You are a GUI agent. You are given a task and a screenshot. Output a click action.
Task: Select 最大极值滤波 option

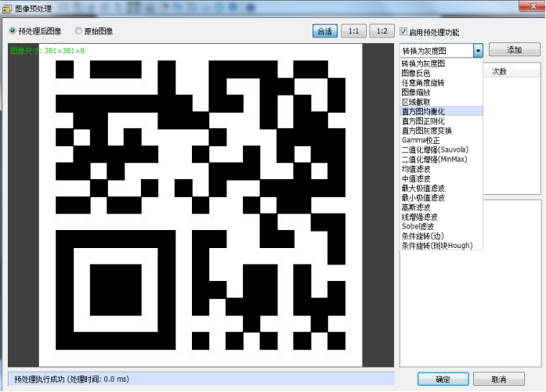[x=442, y=188]
